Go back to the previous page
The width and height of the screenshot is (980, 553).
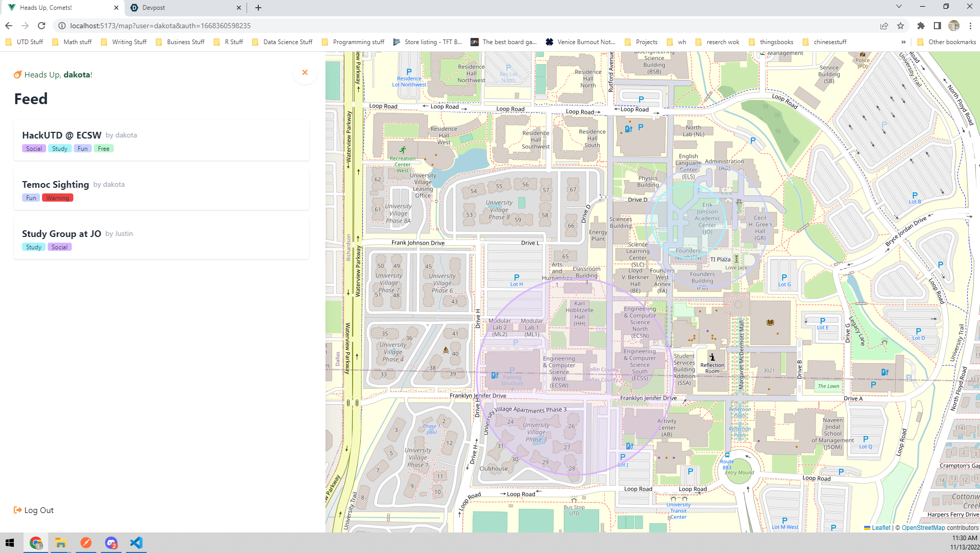pyautogui.click(x=9, y=26)
